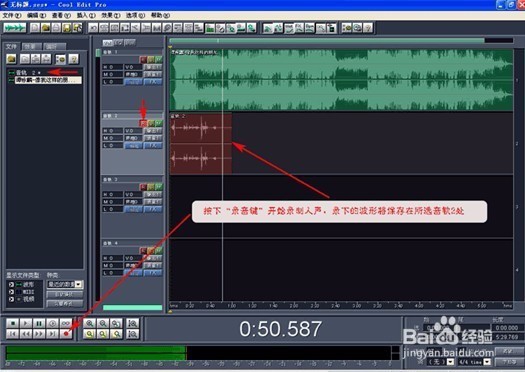Click green horizontal zoom bar above tracks
The height and width of the screenshot is (372, 525).
(327, 41)
